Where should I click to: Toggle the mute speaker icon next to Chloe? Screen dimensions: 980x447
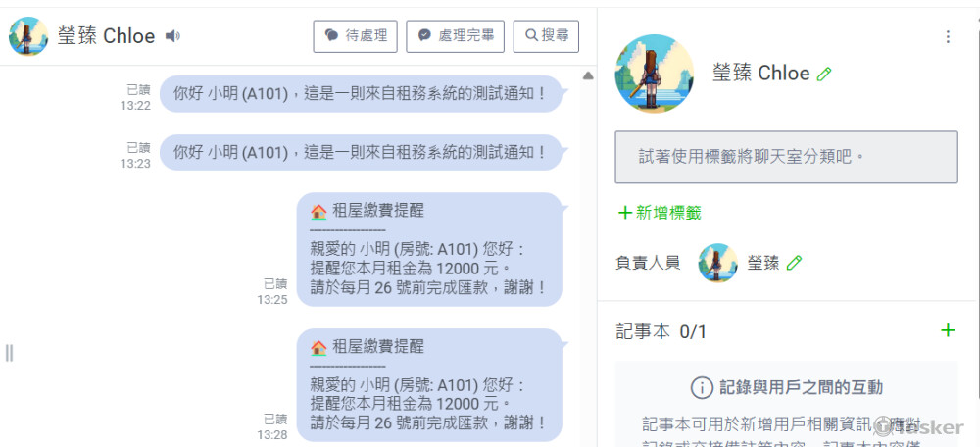(172, 36)
